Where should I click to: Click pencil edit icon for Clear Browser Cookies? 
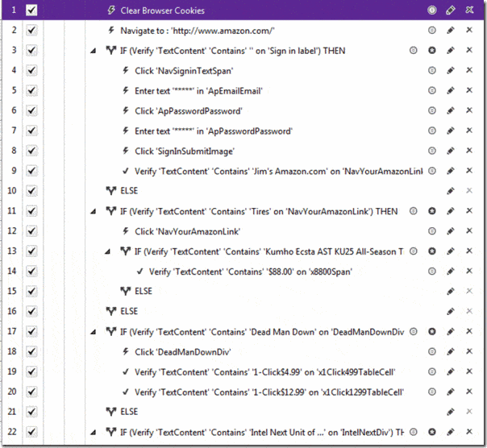click(x=450, y=10)
